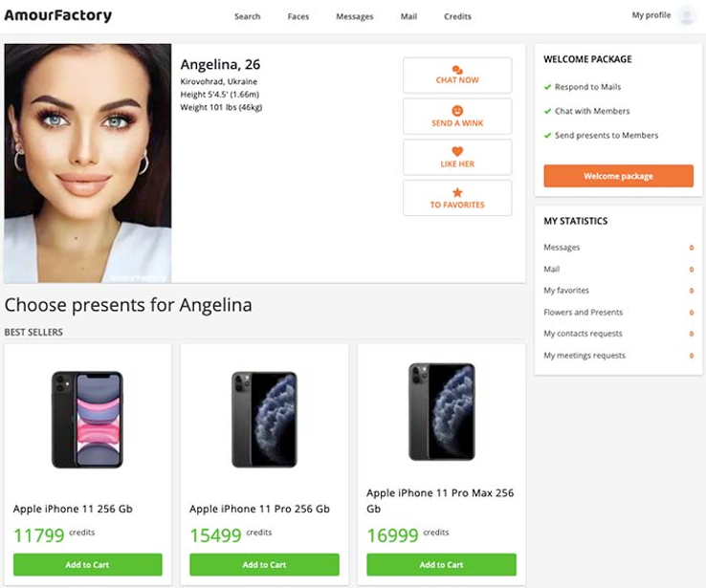Viewport: 706px width, 588px height.
Task: Click the chat bubbles icon above Chat Now
Action: [457, 70]
